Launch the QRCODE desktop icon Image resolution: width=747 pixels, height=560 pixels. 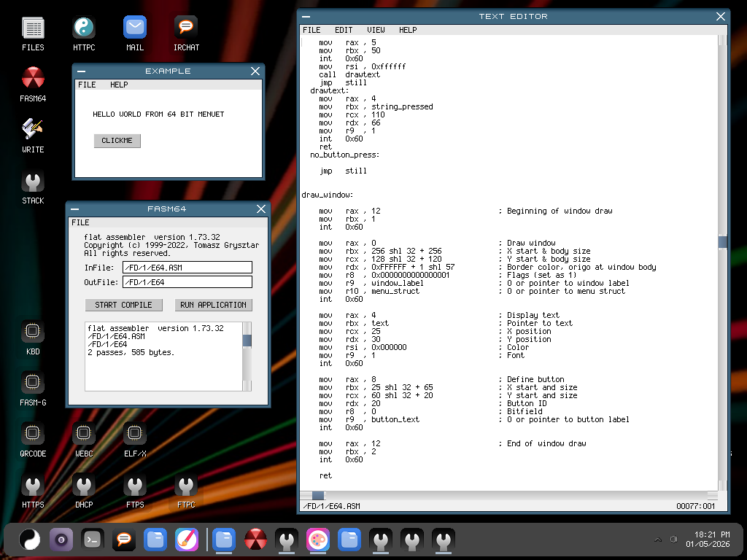click(x=33, y=440)
